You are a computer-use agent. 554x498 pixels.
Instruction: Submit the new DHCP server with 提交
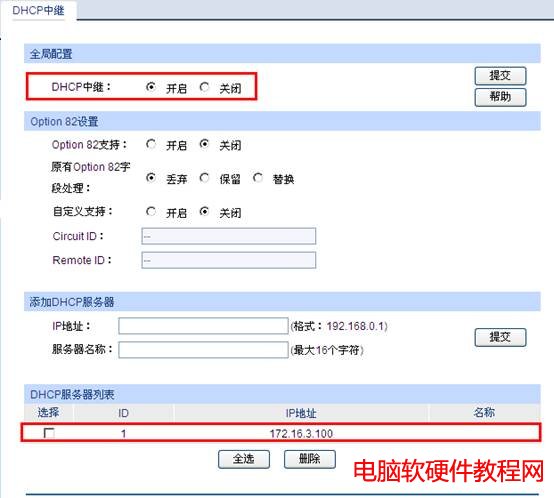coord(500,337)
